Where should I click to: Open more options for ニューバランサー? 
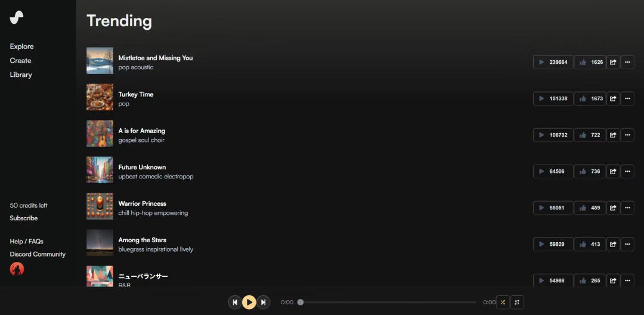click(x=627, y=280)
